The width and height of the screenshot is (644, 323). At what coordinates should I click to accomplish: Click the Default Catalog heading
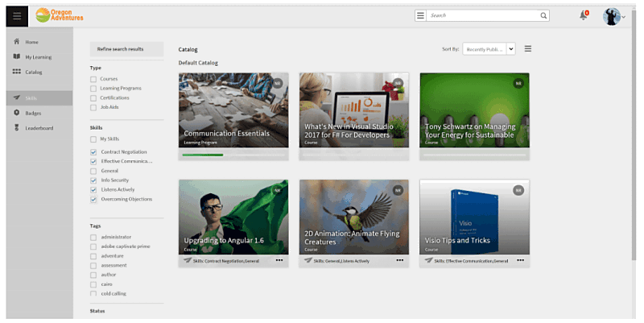pyautogui.click(x=198, y=63)
